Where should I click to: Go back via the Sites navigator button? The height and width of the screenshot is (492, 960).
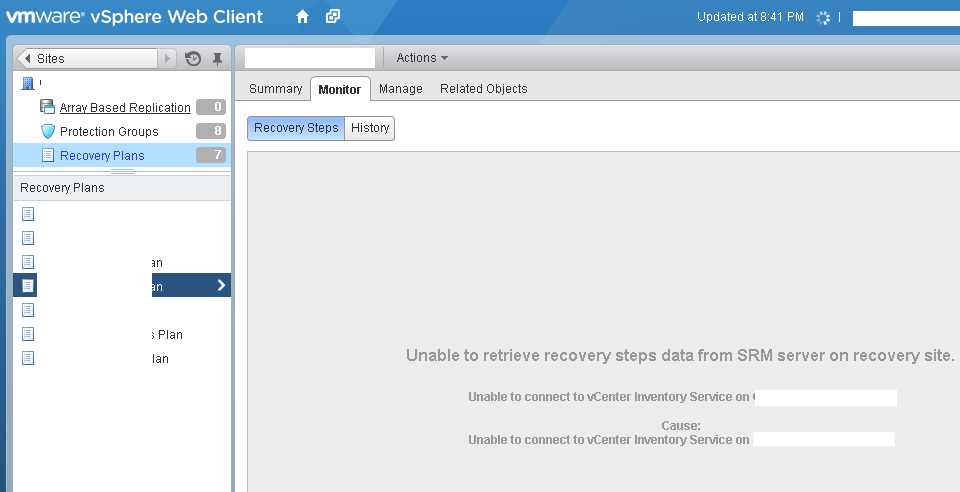[x=87, y=59]
